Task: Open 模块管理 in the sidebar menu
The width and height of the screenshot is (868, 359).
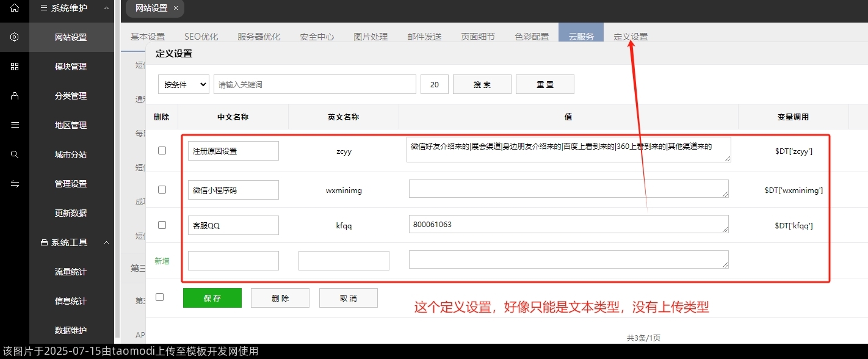Action: tap(71, 67)
